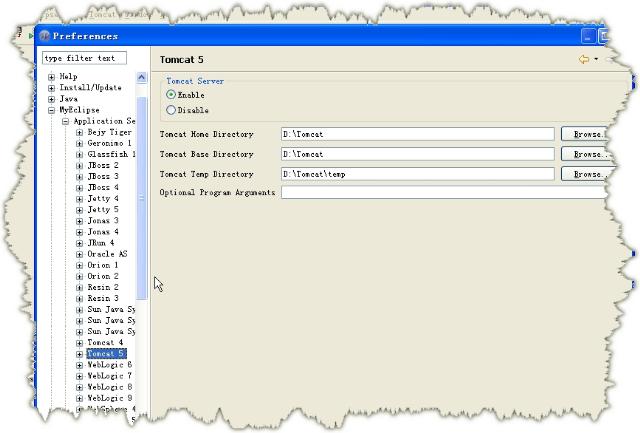640x433 pixels.
Task: Browse for Tomcat Home Directory
Action: 584,134
